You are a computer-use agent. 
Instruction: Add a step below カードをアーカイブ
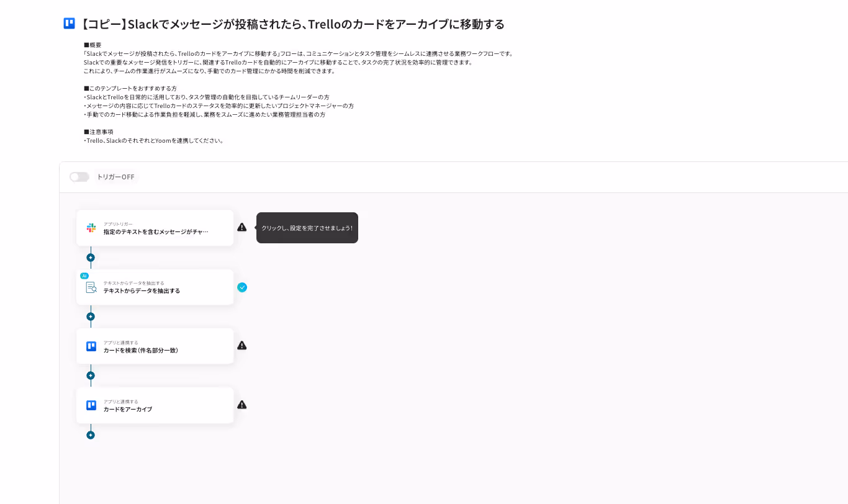click(91, 435)
